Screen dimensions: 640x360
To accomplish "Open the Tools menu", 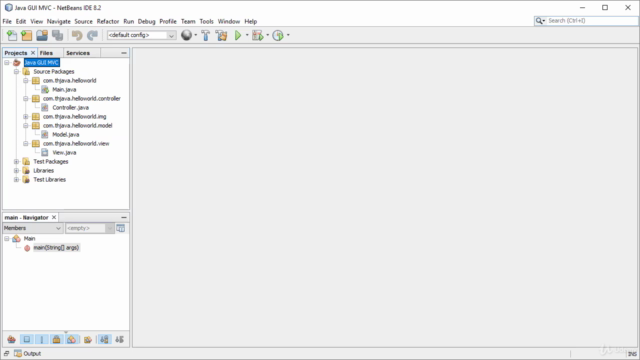I will pyautogui.click(x=207, y=21).
